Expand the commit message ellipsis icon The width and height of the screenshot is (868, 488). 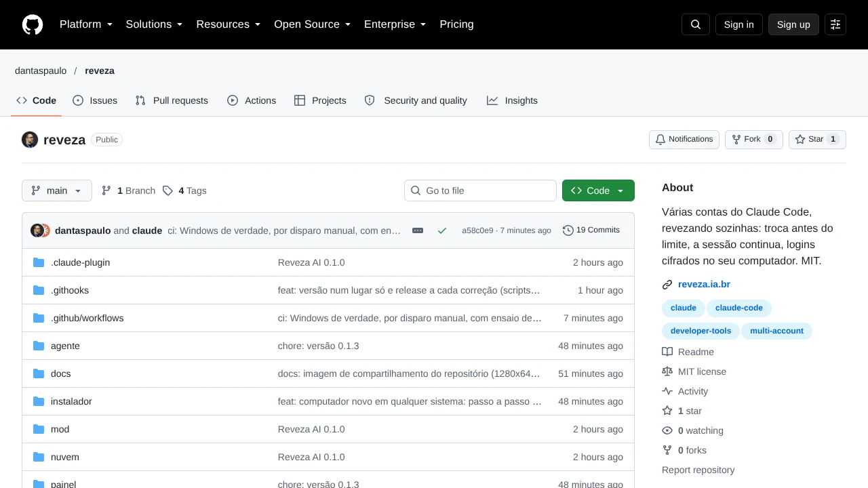click(418, 230)
